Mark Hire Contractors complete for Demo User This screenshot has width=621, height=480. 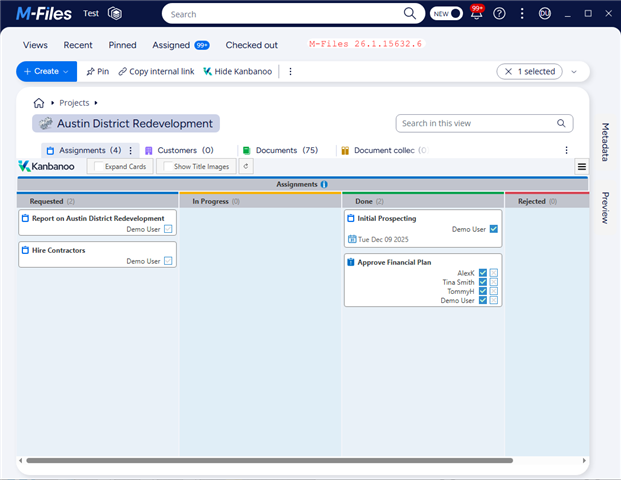pos(169,261)
